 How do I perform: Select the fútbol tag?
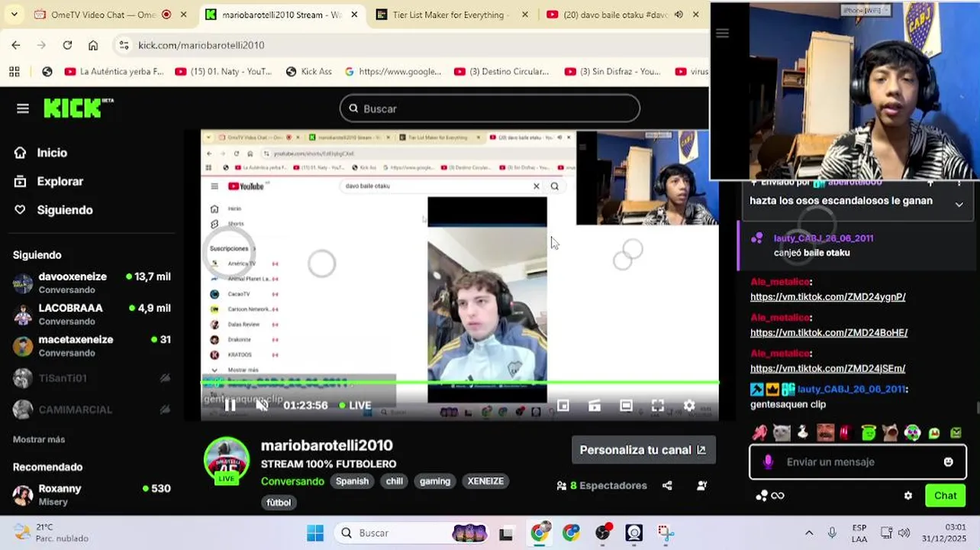click(279, 503)
